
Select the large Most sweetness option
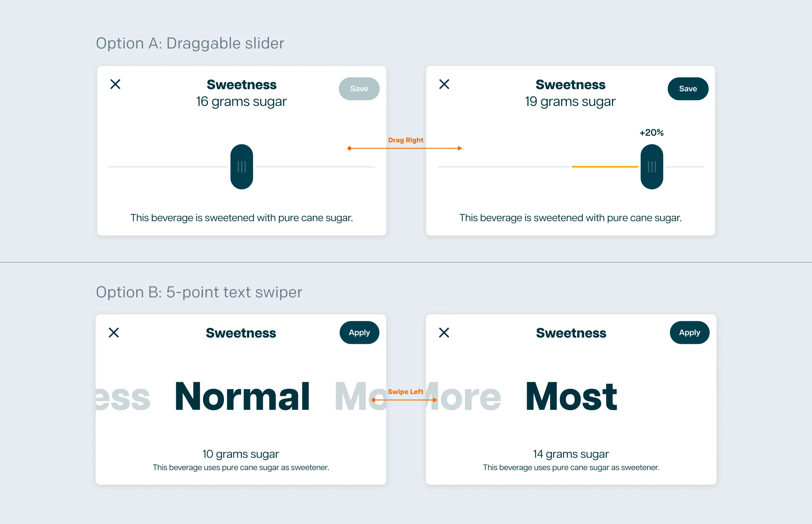pos(571,396)
